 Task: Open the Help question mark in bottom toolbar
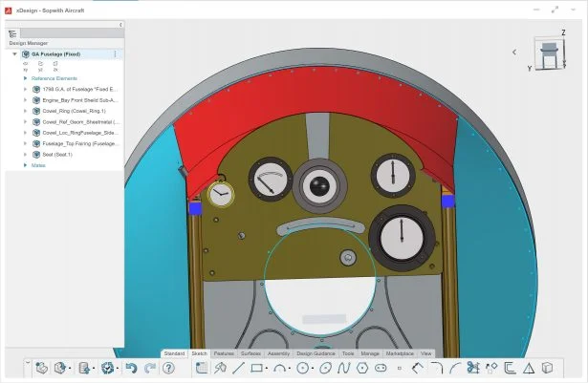coord(168,368)
